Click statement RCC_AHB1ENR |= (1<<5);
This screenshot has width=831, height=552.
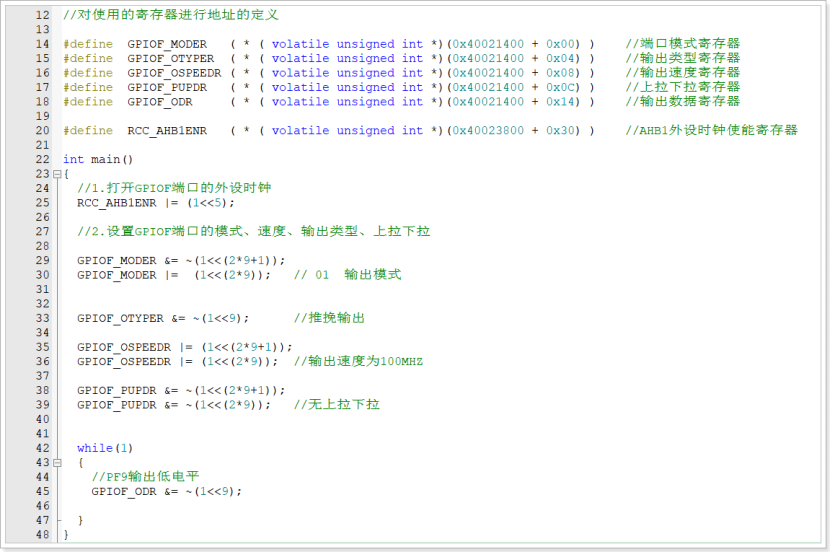[156, 203]
